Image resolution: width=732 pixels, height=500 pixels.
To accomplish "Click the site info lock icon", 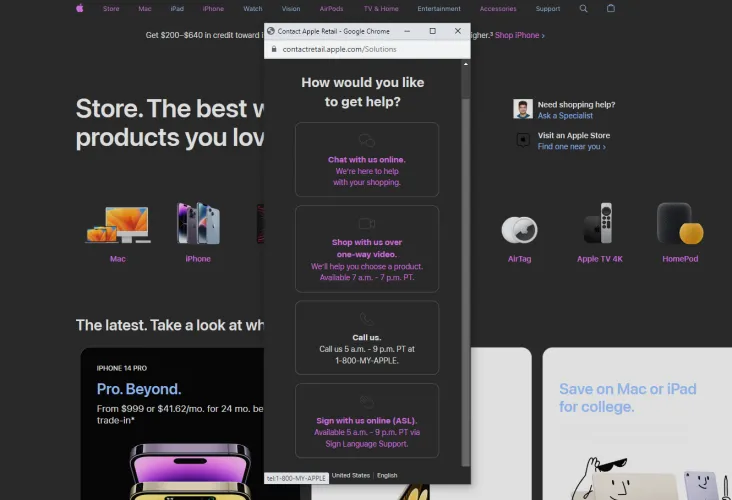I will [x=274, y=49].
